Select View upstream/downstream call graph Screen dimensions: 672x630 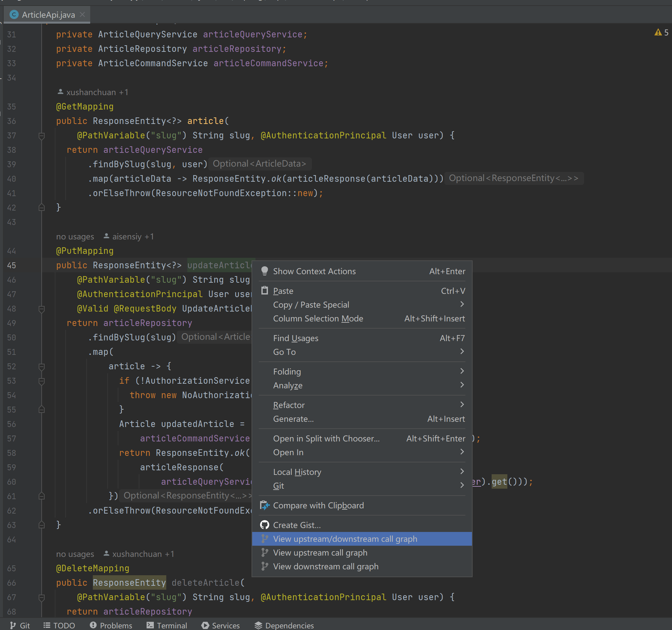(x=345, y=539)
